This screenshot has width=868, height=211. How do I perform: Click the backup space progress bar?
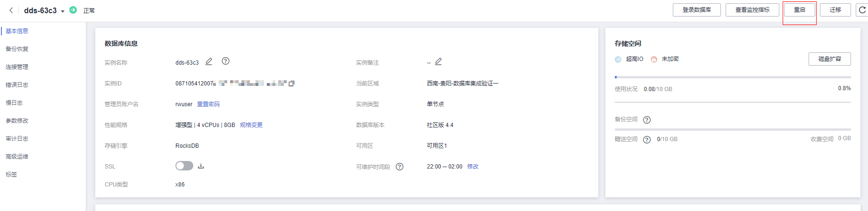pos(733,129)
